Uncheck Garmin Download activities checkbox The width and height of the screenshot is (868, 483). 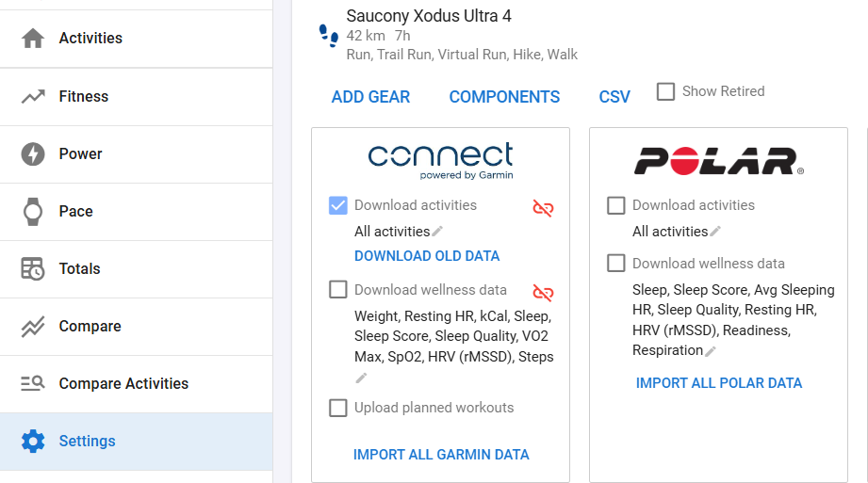[x=338, y=205]
